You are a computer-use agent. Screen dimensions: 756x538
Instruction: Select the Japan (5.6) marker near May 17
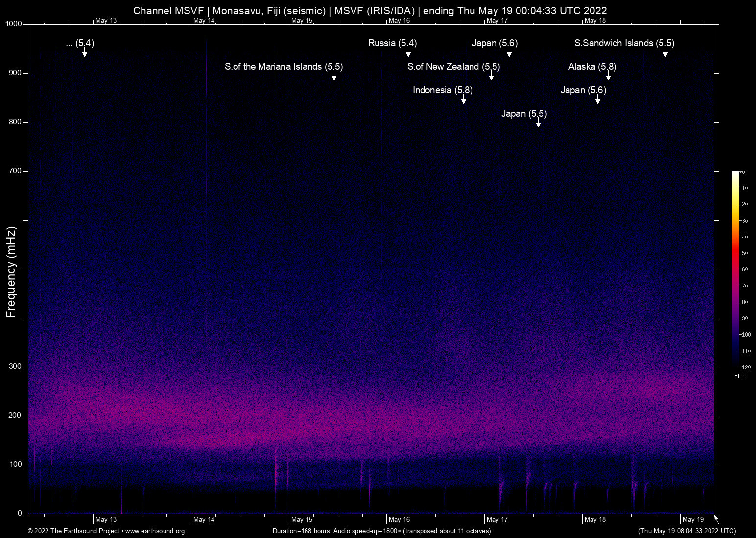coord(494,43)
